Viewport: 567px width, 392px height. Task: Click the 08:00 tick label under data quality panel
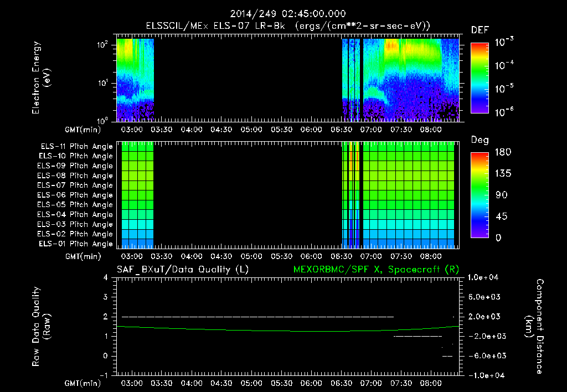431,383
